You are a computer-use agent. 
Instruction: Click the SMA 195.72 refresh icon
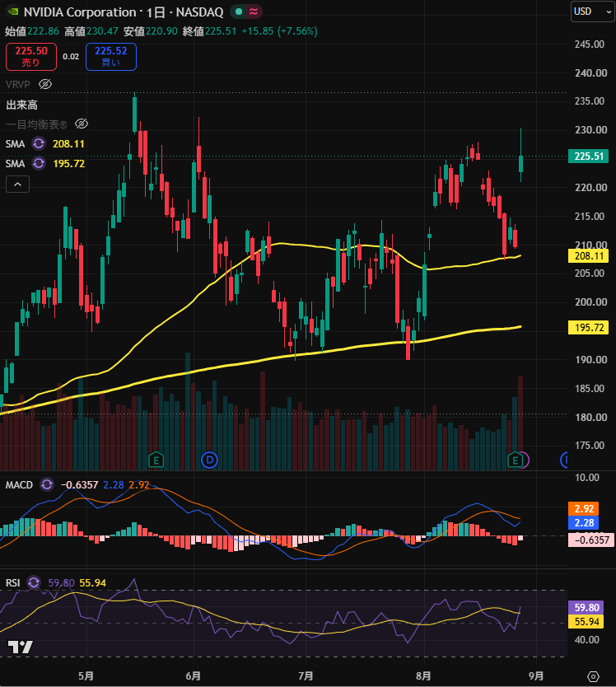tap(39, 163)
